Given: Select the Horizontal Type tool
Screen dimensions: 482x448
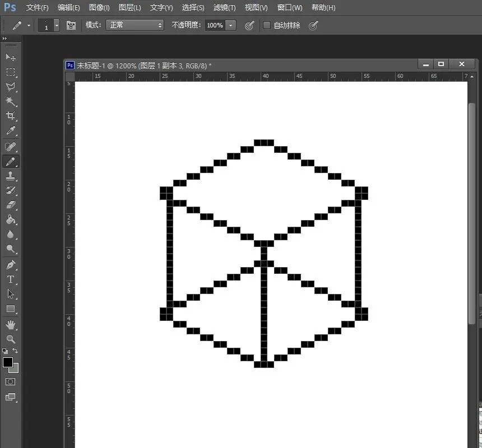Looking at the screenshot, I should (11, 279).
